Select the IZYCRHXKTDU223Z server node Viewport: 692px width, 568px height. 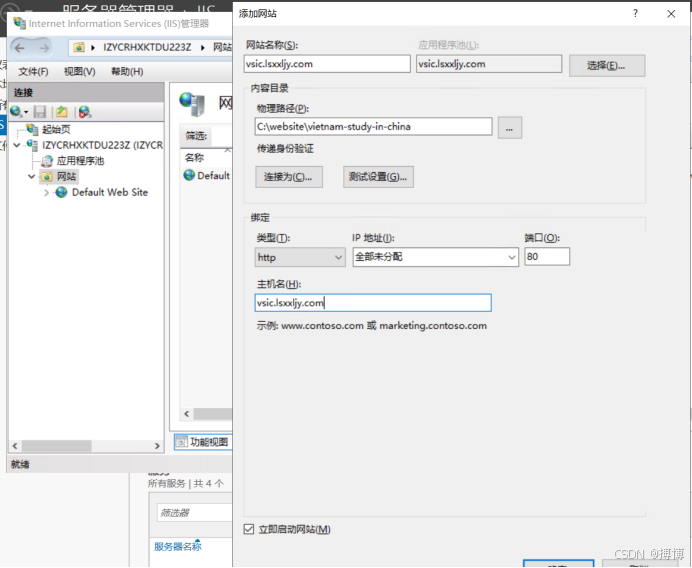click(102, 145)
